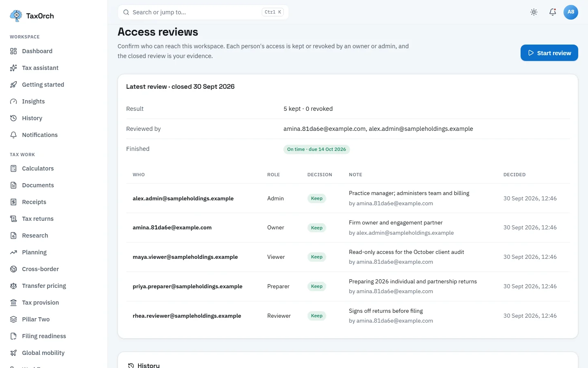588x368 pixels.
Task: Click the Ctrl K shortcut hint
Action: tap(273, 12)
